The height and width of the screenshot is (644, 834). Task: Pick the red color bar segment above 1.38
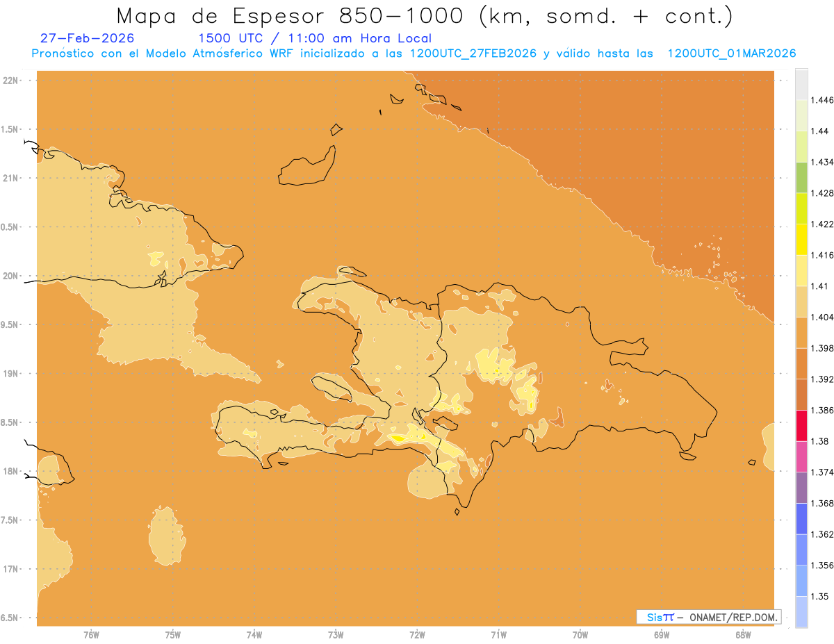pos(801,425)
